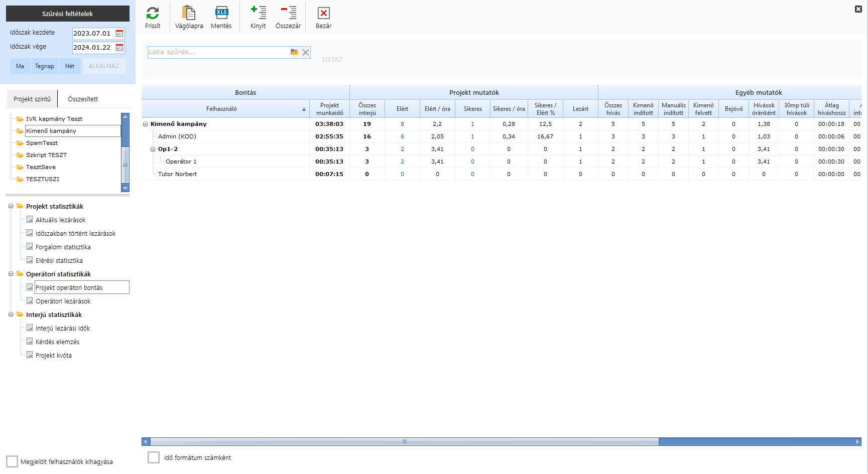Expand all rows with Kinyit icon
The height and width of the screenshot is (474, 868).
click(x=258, y=13)
